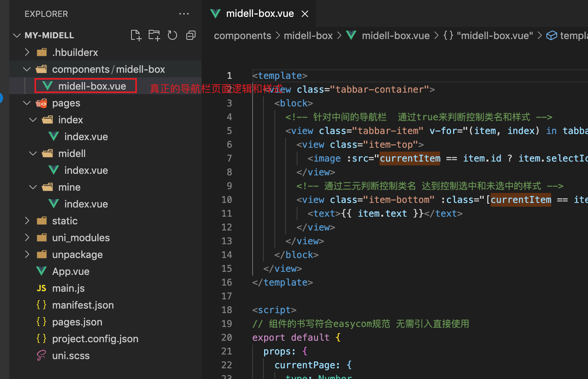Click the New File icon in explorer header

[136, 35]
